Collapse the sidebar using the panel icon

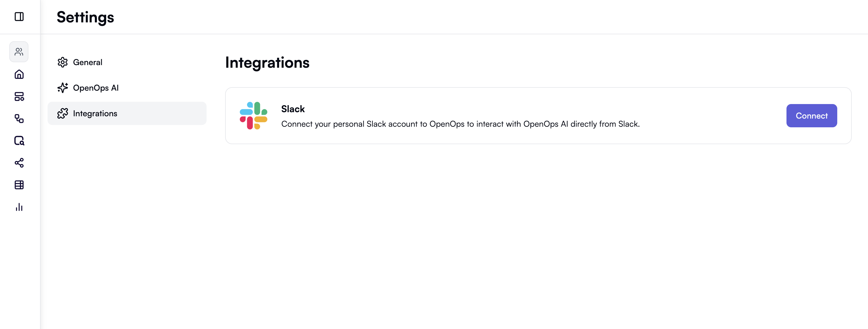tap(19, 16)
